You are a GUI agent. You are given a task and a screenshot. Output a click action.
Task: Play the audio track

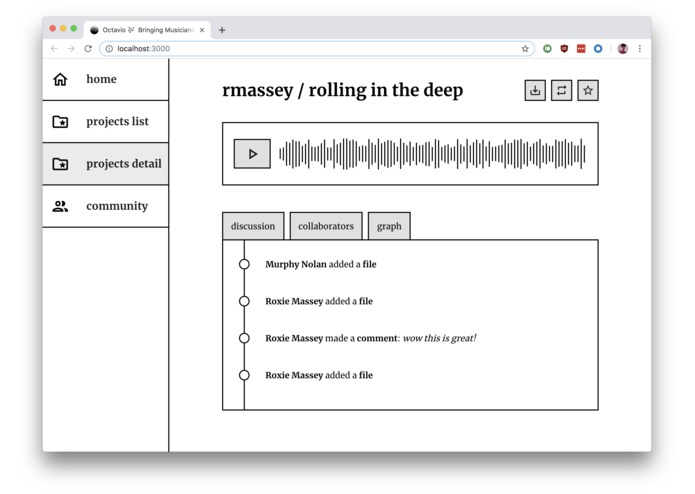(x=252, y=154)
